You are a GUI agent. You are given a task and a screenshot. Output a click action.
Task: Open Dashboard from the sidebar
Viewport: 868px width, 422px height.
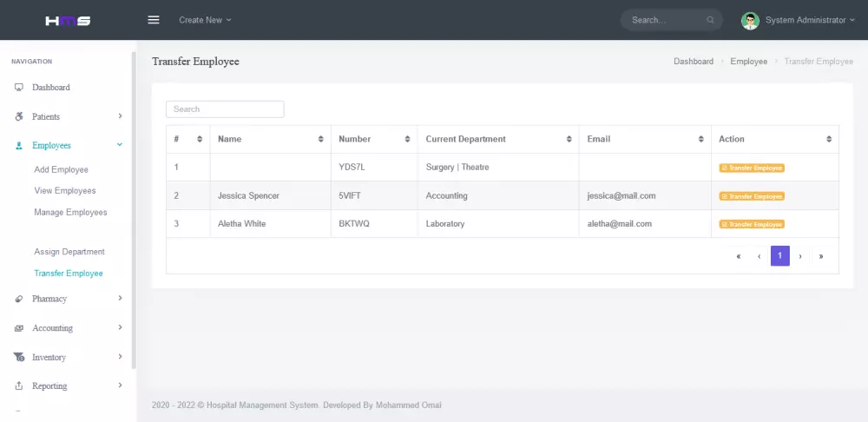click(50, 88)
